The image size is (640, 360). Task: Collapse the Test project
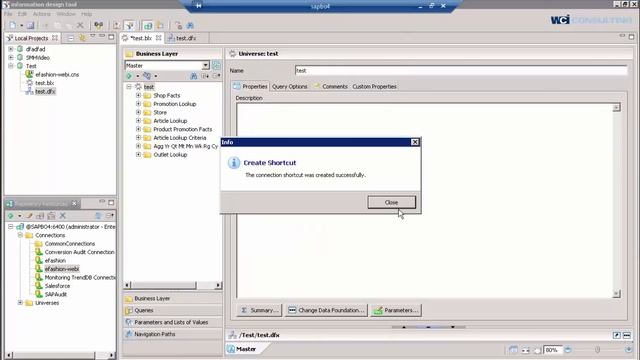(x=11, y=66)
